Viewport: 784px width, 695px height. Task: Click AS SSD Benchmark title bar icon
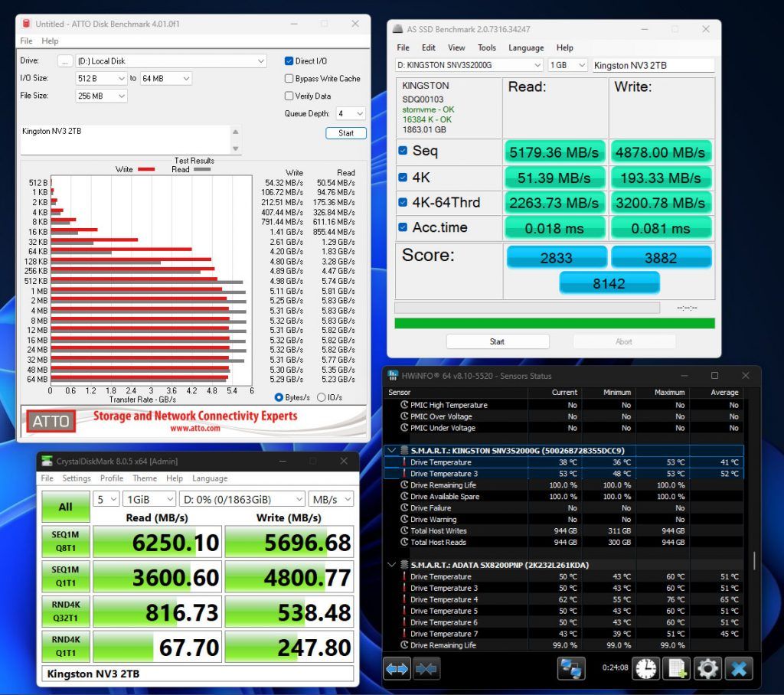pyautogui.click(x=397, y=29)
